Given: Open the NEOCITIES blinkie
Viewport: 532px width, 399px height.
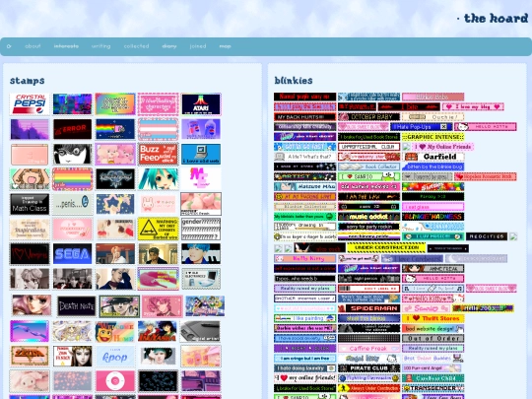Looking at the screenshot, I should pos(487,236).
